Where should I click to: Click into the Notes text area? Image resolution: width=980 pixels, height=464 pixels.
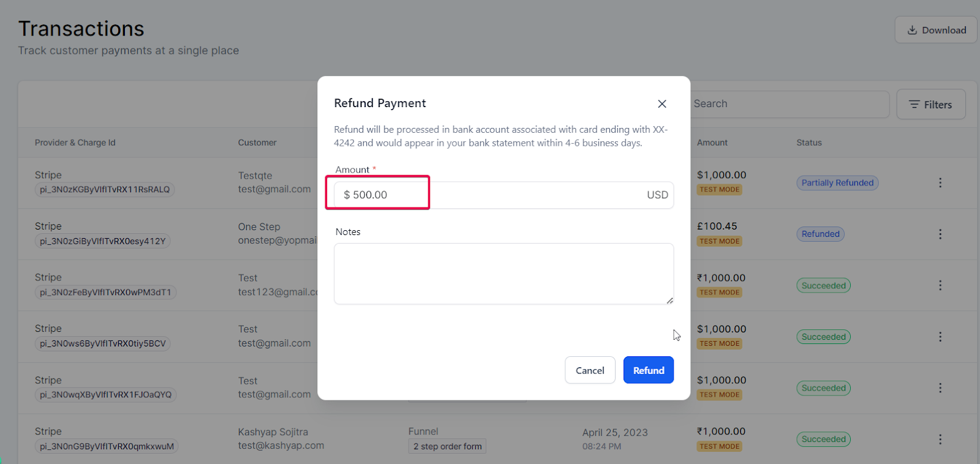pos(503,274)
